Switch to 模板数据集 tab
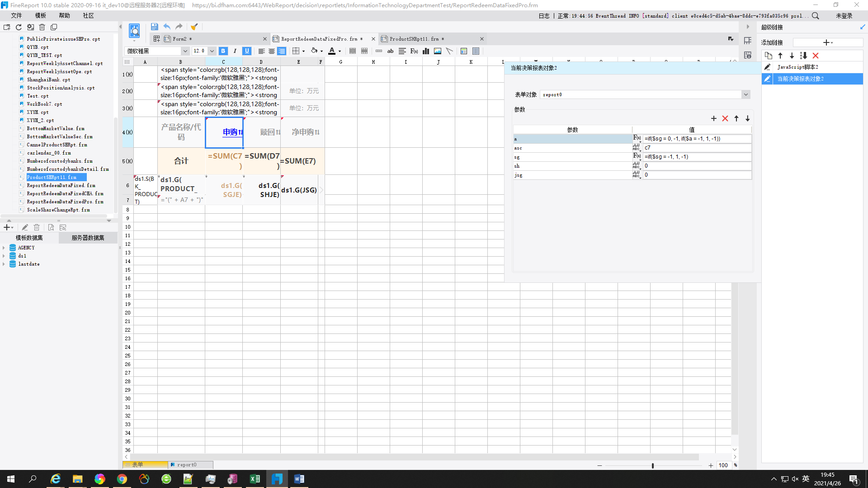Viewport: 868px width, 488px height. click(29, 238)
